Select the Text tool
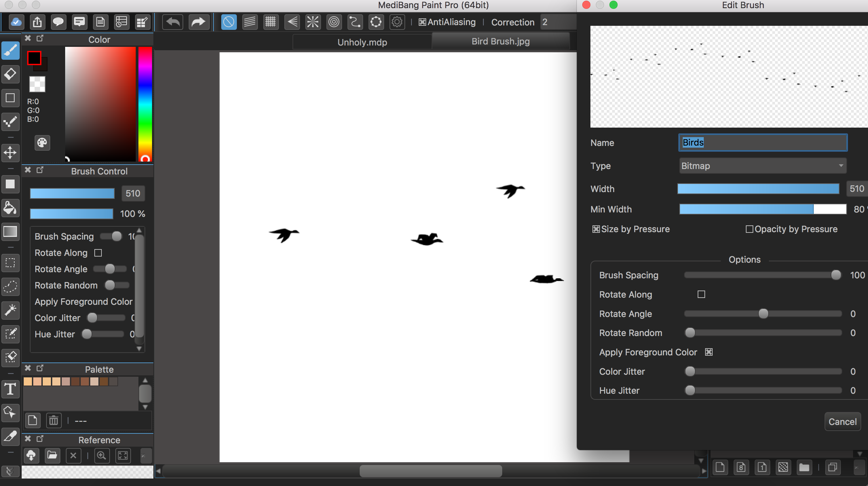 coord(11,389)
